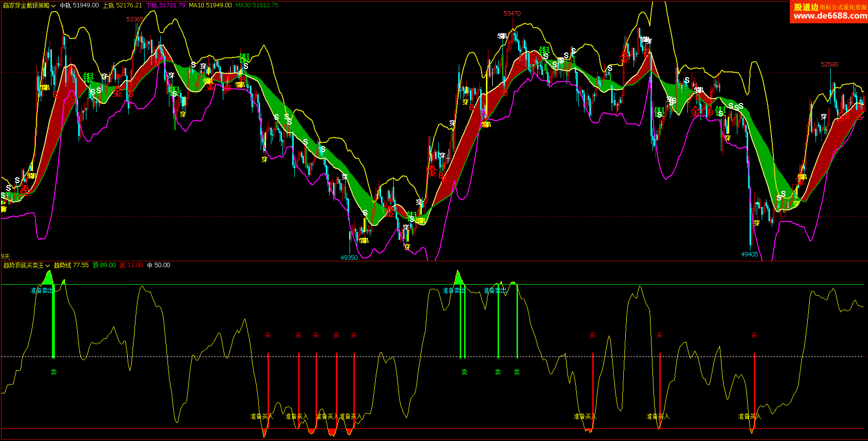Open the 赢家穿金戴银策略 indicator dropdown
868x441 pixels.
coord(29,5)
